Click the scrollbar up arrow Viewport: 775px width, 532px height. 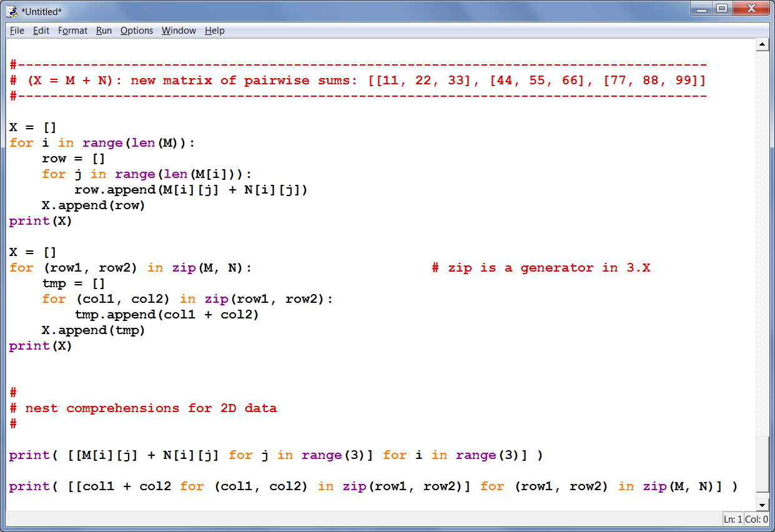click(x=762, y=45)
